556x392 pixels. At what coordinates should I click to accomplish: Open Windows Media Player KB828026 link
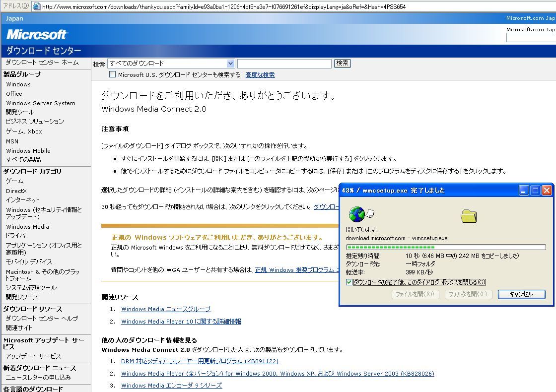coord(278,374)
